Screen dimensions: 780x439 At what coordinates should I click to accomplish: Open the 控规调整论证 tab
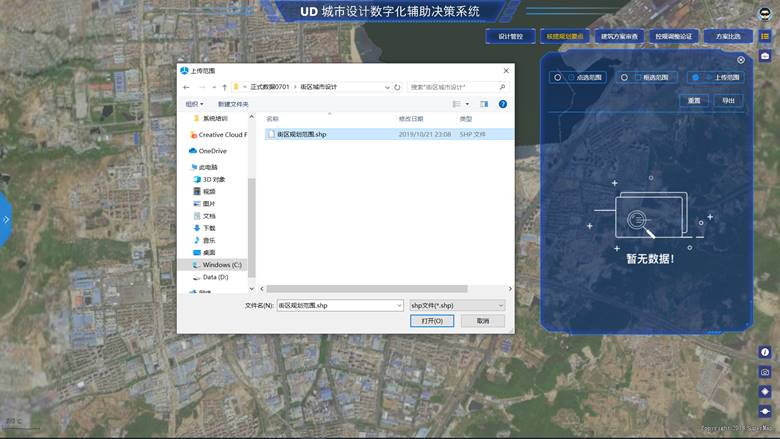pyautogui.click(x=674, y=36)
